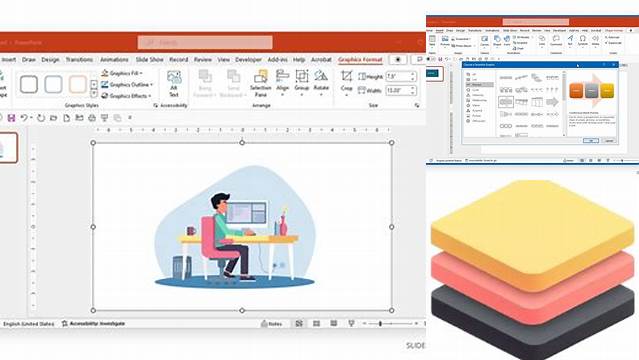Click the Redo icon in quick access toolbar
Screen dimensions: 639x360
pos(41,118)
